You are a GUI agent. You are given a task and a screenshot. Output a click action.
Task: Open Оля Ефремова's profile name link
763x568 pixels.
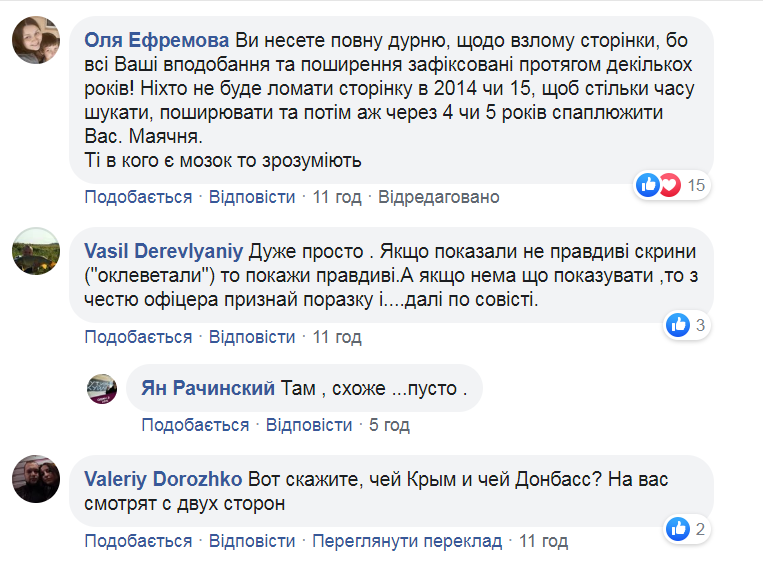click(x=157, y=41)
